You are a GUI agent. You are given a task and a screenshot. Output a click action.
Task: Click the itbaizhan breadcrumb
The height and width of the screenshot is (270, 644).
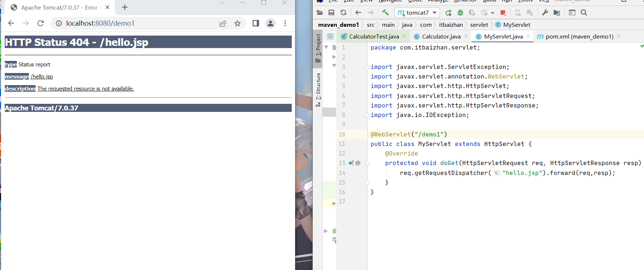[451, 25]
